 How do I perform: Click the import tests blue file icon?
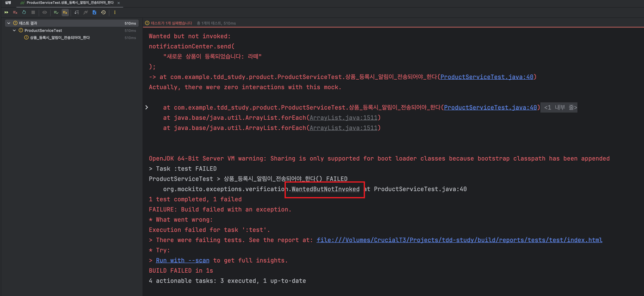(94, 12)
